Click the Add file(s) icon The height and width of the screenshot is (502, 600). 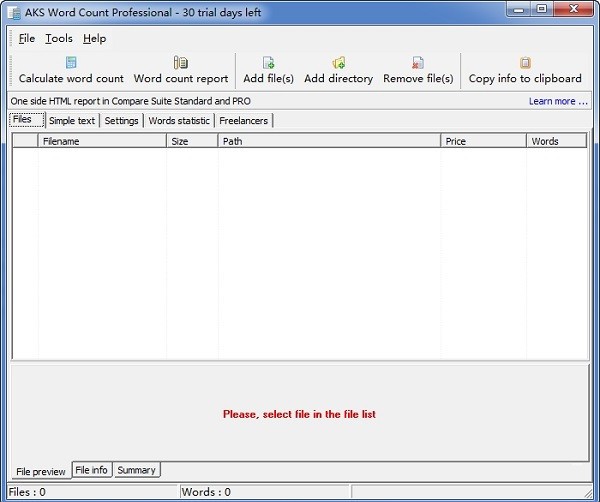click(x=268, y=62)
